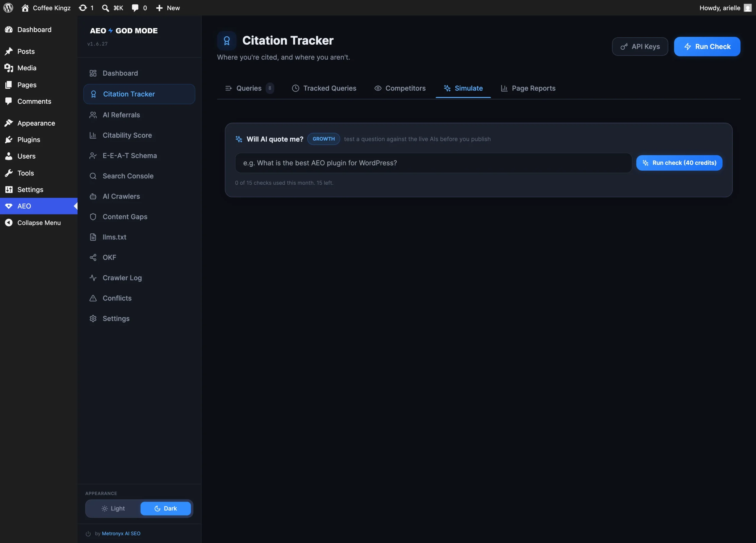756x543 pixels.
Task: Click the Queries count badge 8
Action: pos(270,88)
